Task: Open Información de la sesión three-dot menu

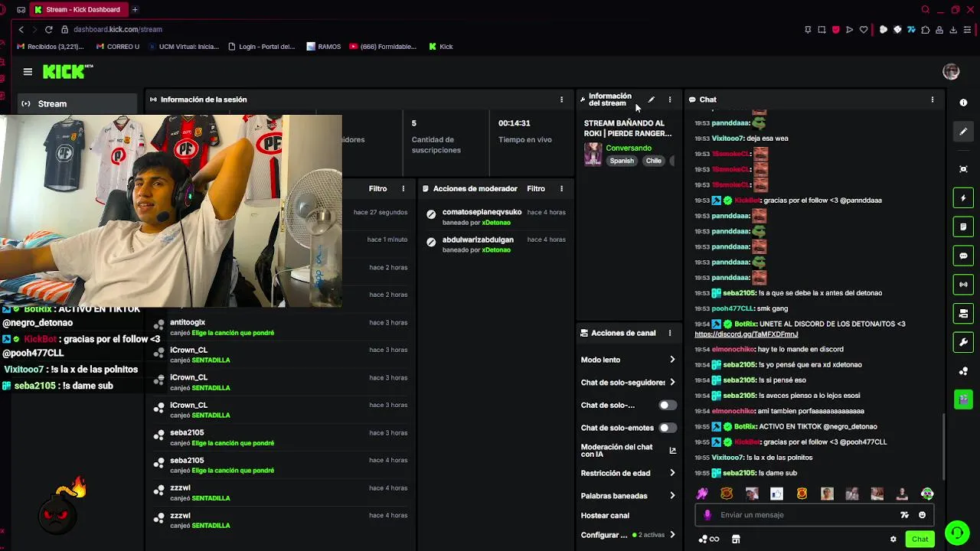Action: [x=561, y=99]
